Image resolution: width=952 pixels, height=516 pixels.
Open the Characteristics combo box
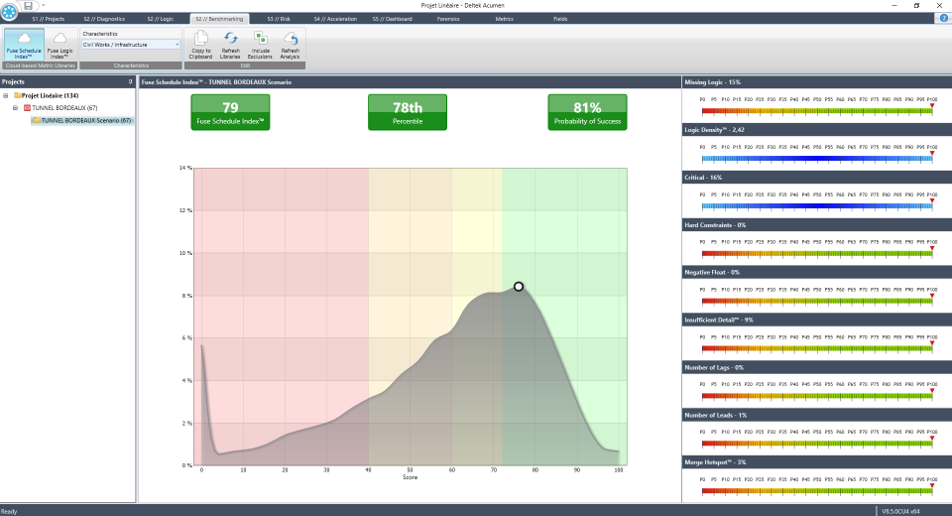[x=131, y=45]
